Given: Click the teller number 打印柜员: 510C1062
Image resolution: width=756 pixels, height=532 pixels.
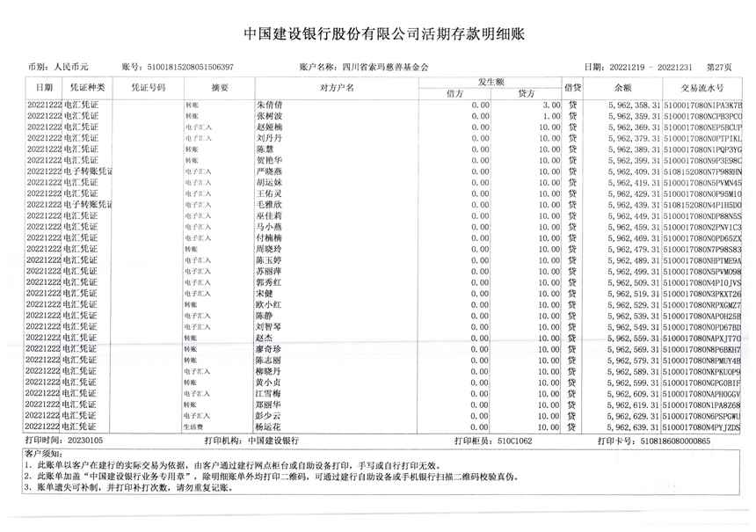Looking at the screenshot, I should pos(493,441).
